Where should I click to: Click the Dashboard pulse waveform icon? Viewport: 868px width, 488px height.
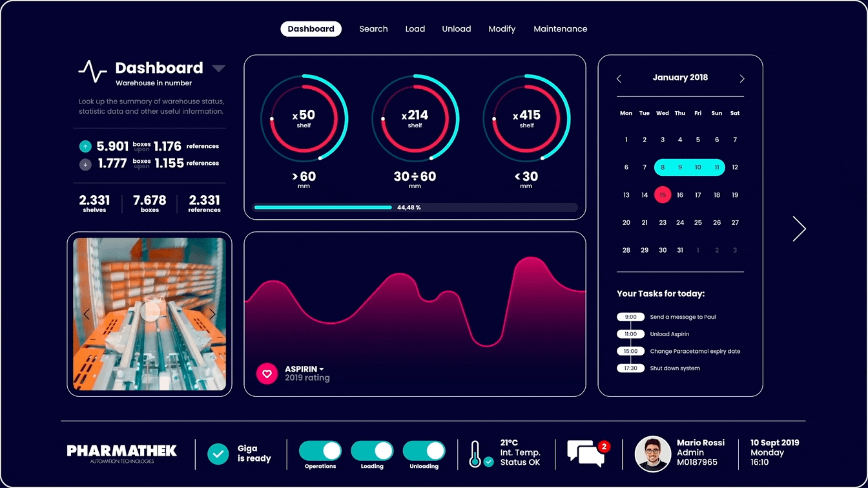(x=92, y=71)
